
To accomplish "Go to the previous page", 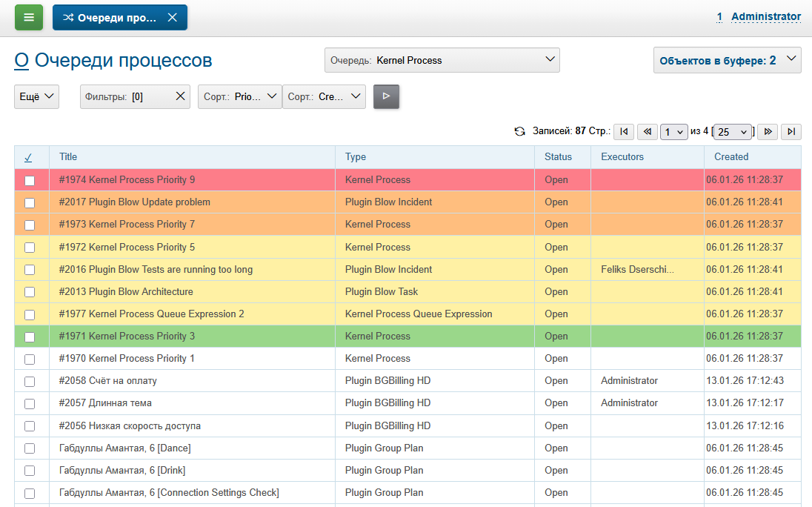I will (x=647, y=131).
